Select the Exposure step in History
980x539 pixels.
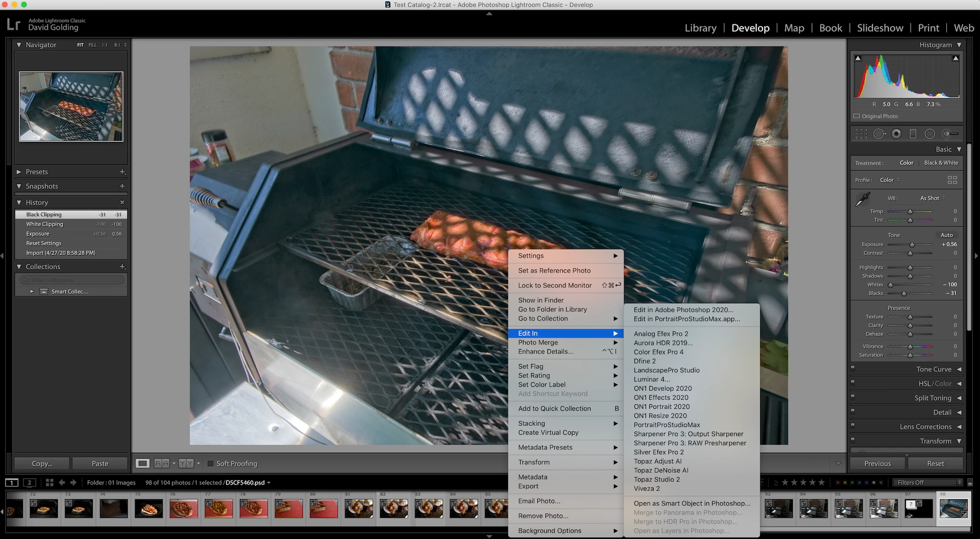(38, 234)
